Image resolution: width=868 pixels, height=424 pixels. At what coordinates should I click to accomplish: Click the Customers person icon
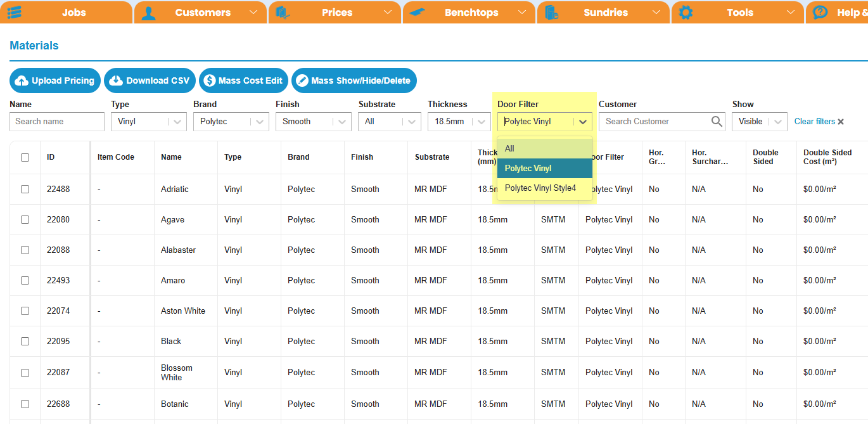(149, 12)
